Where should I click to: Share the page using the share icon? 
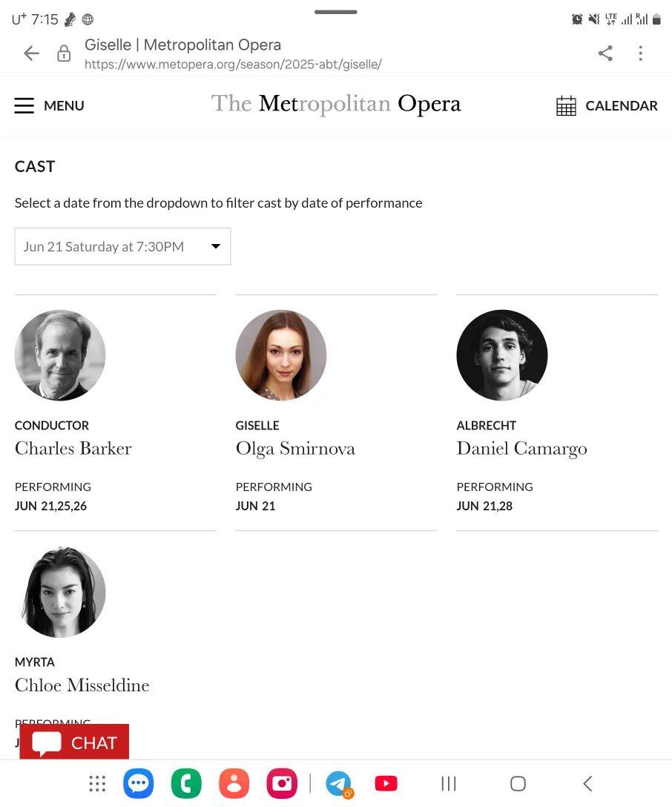606,53
